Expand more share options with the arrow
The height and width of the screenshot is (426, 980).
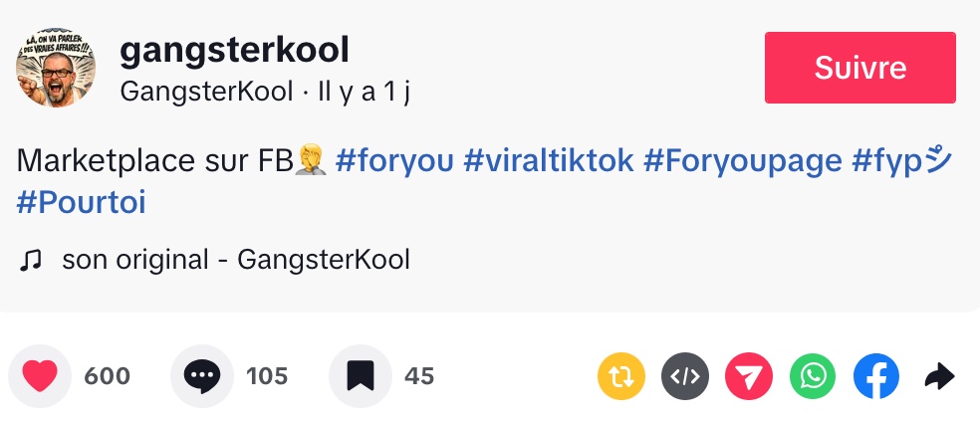[x=939, y=376]
